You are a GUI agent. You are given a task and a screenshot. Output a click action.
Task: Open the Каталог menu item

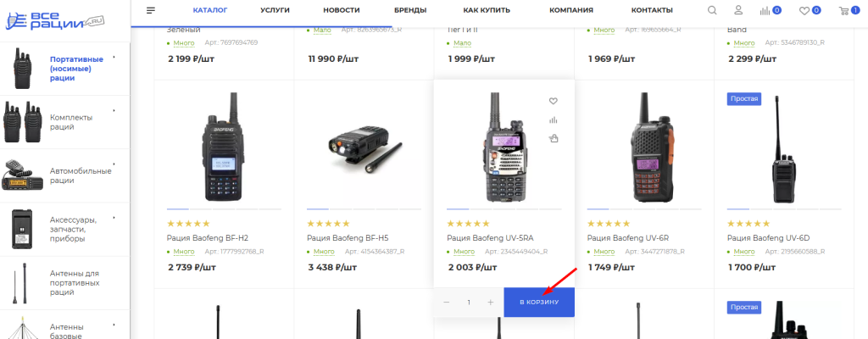point(210,10)
